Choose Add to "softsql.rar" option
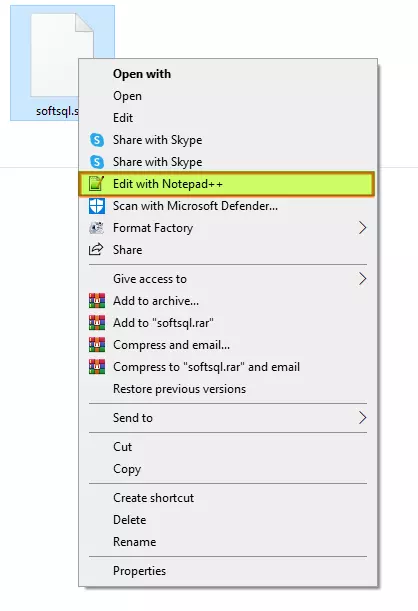The width and height of the screenshot is (418, 611). point(163,323)
